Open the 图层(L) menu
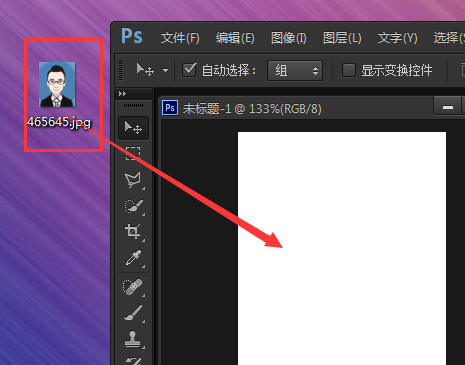 click(342, 38)
